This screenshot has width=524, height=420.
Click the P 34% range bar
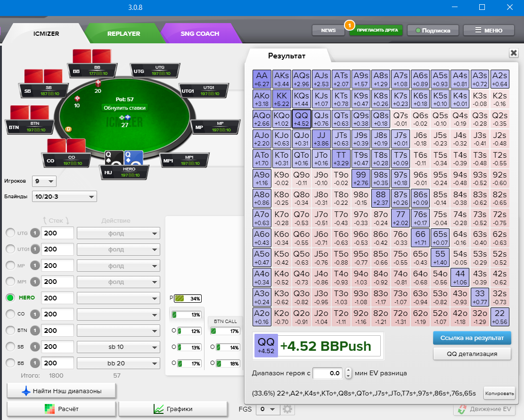point(188,299)
